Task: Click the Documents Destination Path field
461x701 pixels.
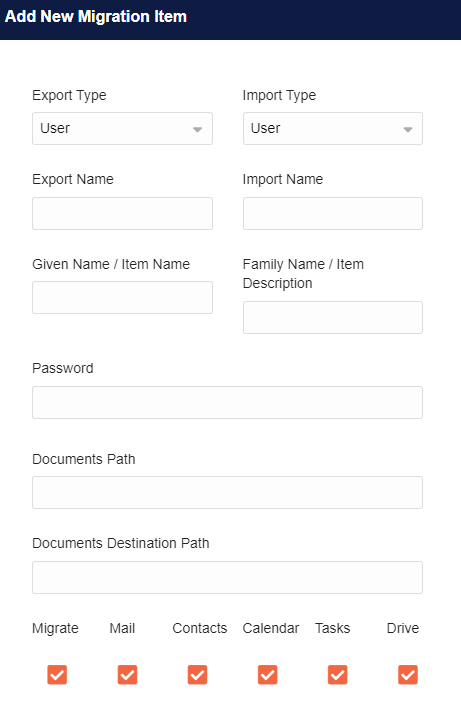Action: click(227, 577)
